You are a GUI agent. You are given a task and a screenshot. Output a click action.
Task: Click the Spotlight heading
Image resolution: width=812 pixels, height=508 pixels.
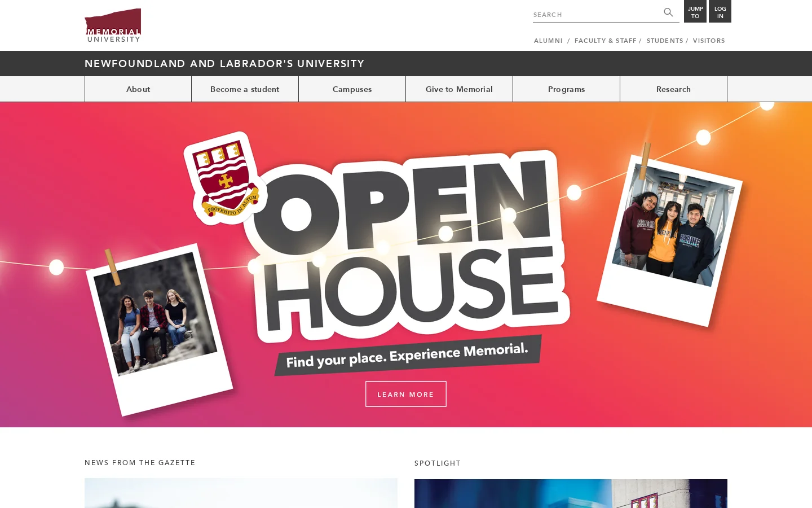point(438,463)
